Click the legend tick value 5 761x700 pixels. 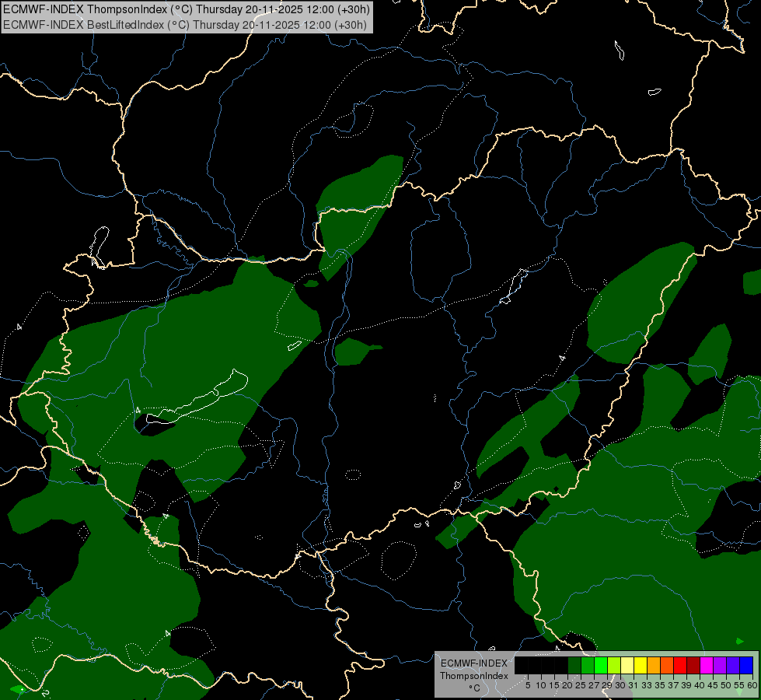pyautogui.click(x=528, y=685)
